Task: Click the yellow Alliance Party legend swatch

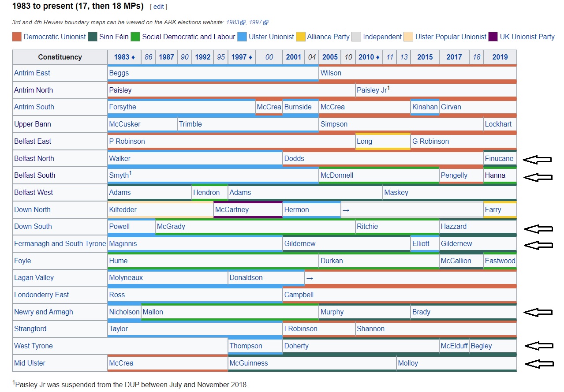Action: 300,37
